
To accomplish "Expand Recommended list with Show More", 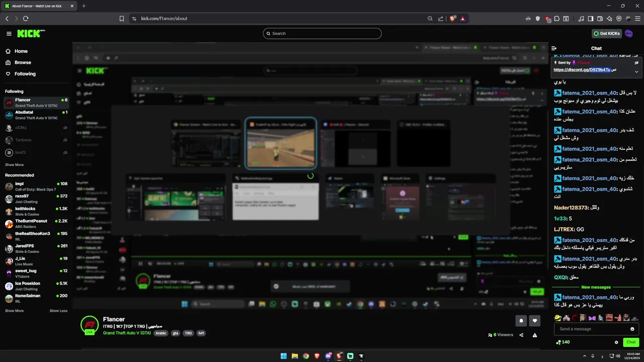I will (14, 311).
